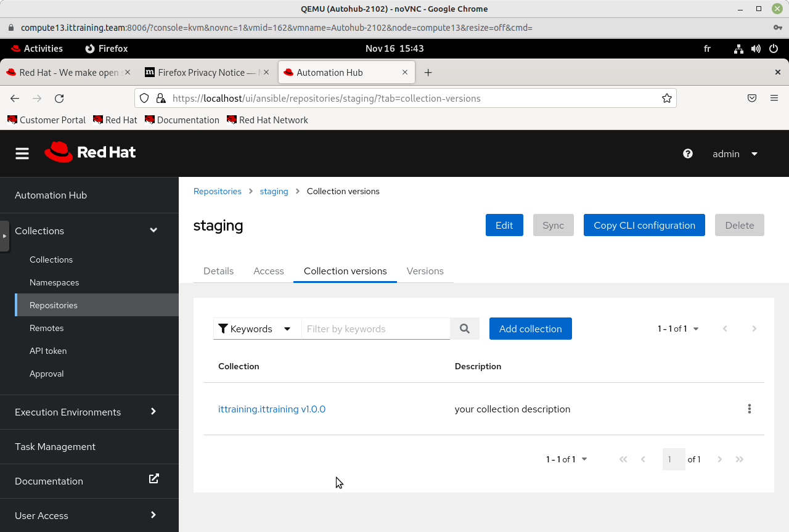The height and width of the screenshot is (532, 789).
Task: Click the Add collection button
Action: pos(531,329)
